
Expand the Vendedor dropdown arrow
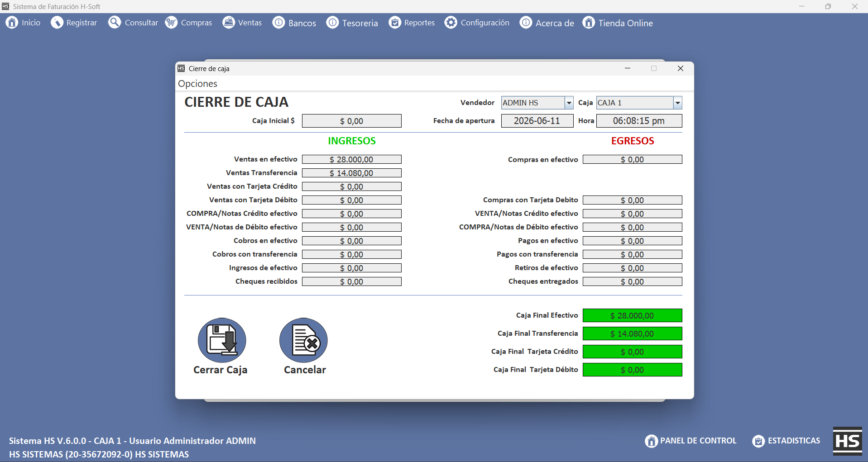tap(569, 103)
